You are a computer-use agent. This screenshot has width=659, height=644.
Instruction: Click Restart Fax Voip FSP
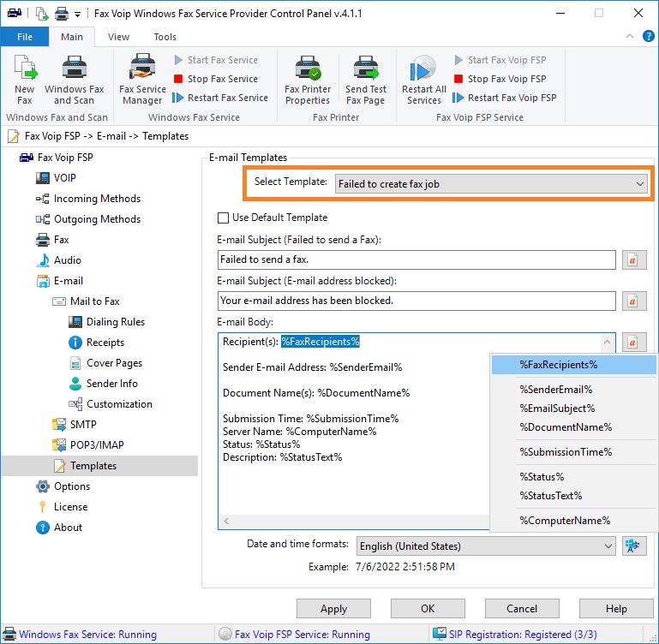click(505, 98)
